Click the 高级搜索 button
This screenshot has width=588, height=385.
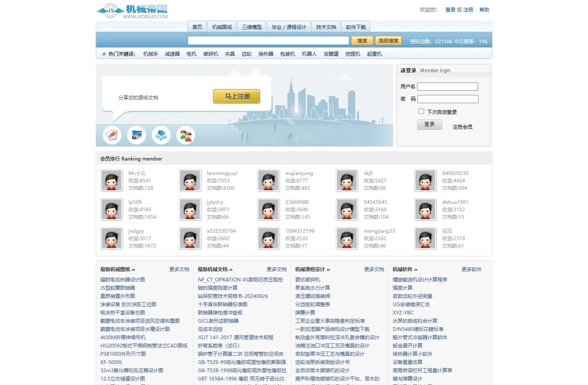(389, 40)
